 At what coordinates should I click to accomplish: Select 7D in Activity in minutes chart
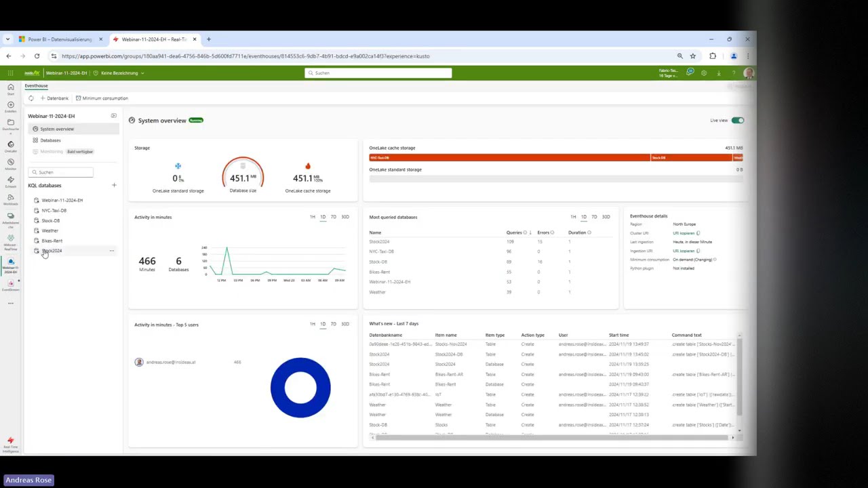click(x=333, y=217)
